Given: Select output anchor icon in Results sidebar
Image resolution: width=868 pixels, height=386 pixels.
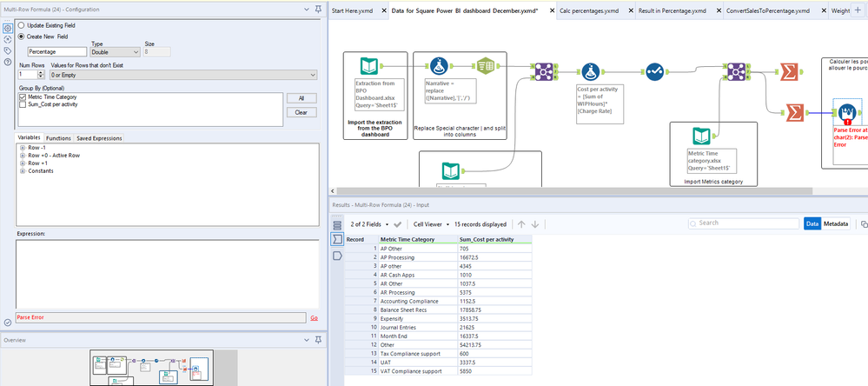Looking at the screenshot, I should (337, 256).
